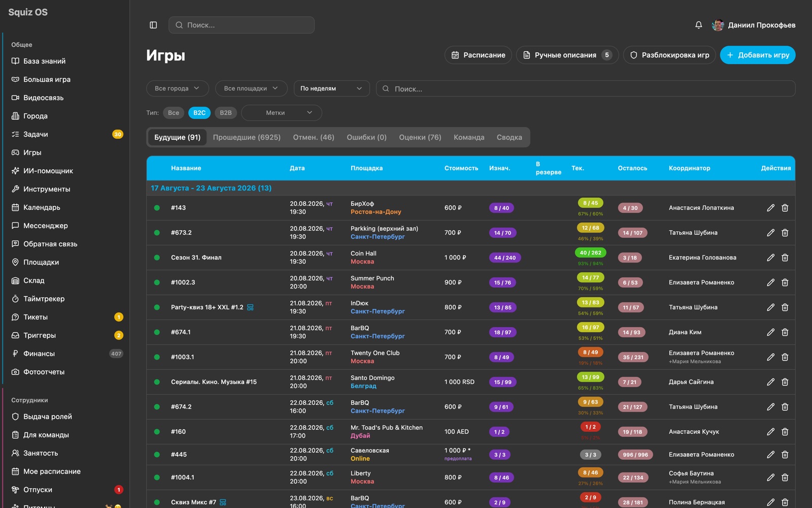Open Сводка tab
The width and height of the screenshot is (812, 508).
click(509, 137)
